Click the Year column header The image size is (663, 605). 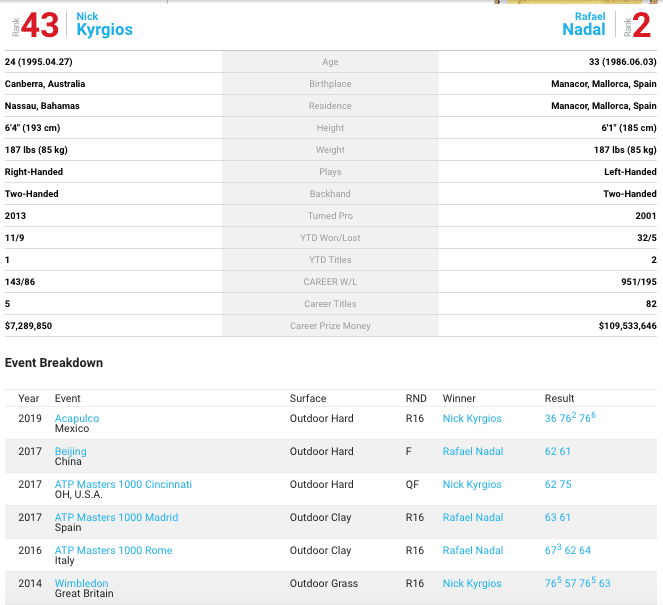[28, 398]
